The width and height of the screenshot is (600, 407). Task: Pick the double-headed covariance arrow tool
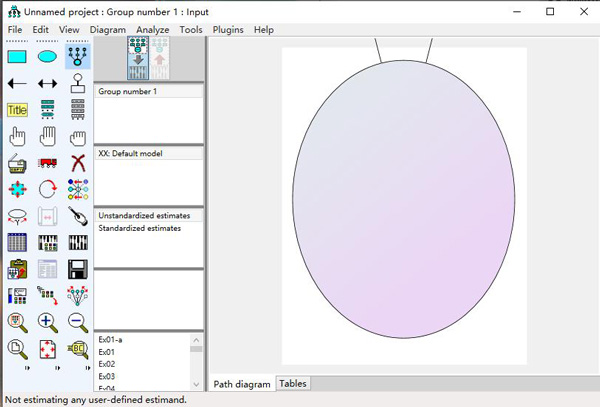pos(47,84)
